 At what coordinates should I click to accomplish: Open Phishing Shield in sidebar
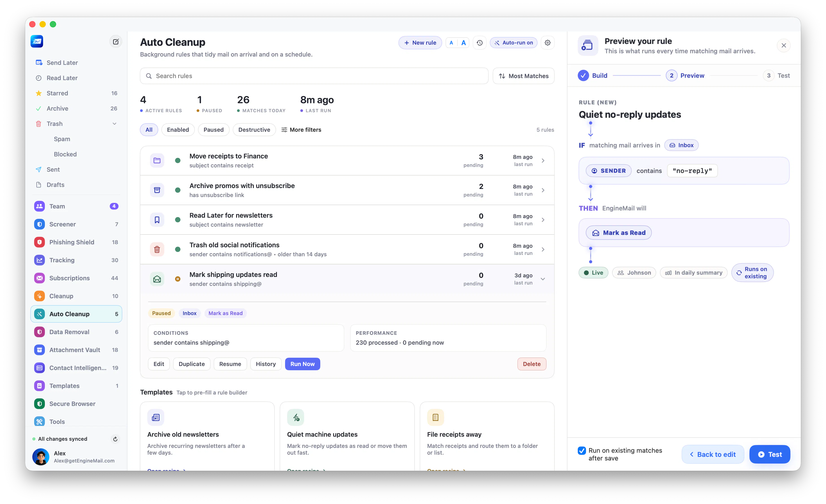76,242
